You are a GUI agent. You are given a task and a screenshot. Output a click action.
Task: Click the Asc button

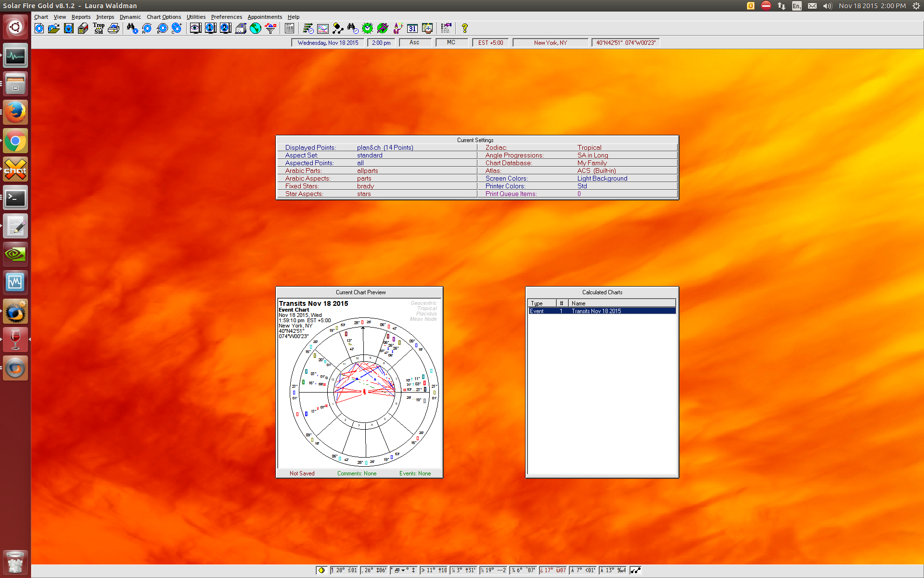(x=414, y=42)
